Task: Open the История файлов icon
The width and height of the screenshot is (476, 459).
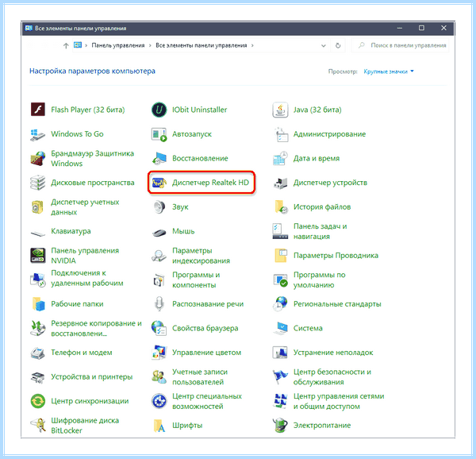Action: click(280, 207)
